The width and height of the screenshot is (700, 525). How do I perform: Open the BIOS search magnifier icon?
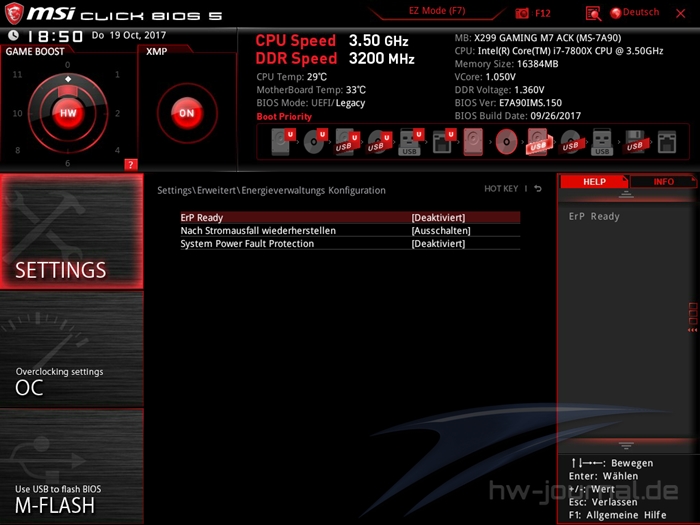[593, 13]
